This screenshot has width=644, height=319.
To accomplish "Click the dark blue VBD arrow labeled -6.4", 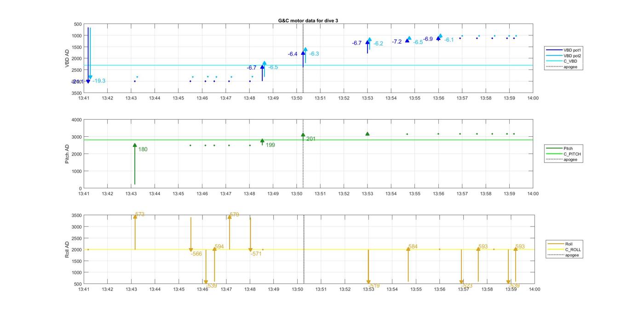I will [x=303, y=59].
